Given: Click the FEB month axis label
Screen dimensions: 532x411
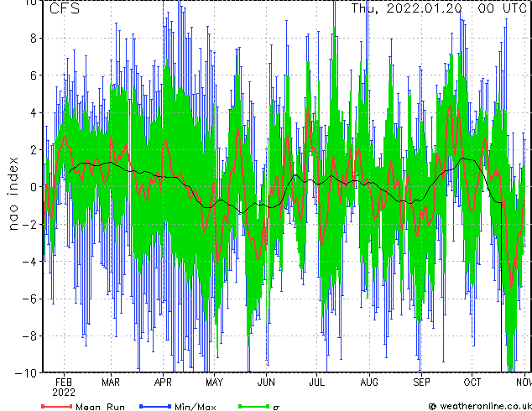Looking at the screenshot, I should (x=64, y=382).
